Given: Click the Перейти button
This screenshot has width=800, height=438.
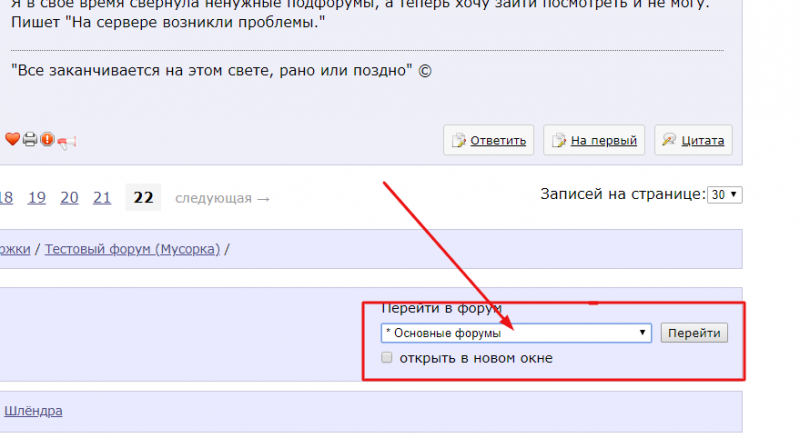Looking at the screenshot, I should (x=694, y=333).
